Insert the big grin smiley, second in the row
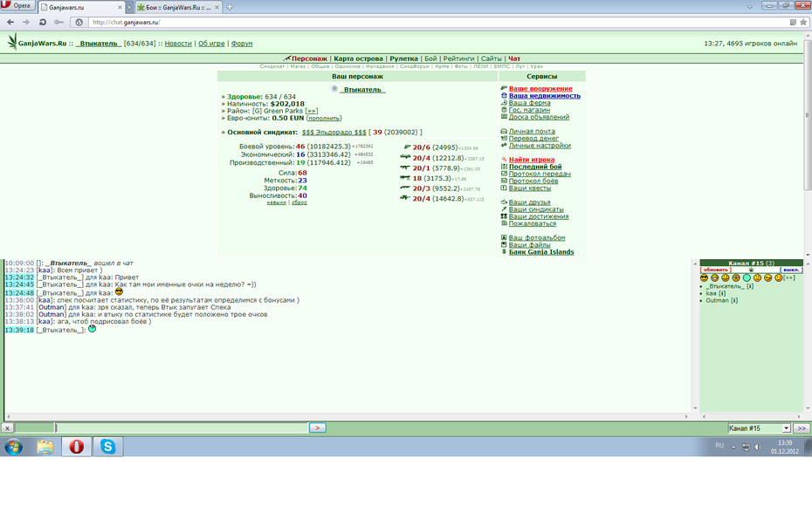The height and width of the screenshot is (520, 812). [714, 277]
